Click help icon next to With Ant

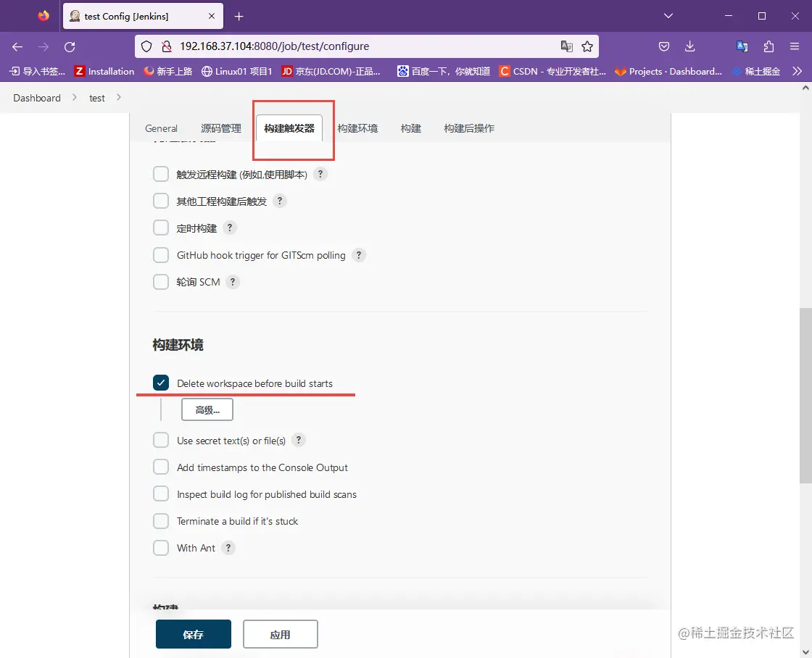pyautogui.click(x=228, y=548)
